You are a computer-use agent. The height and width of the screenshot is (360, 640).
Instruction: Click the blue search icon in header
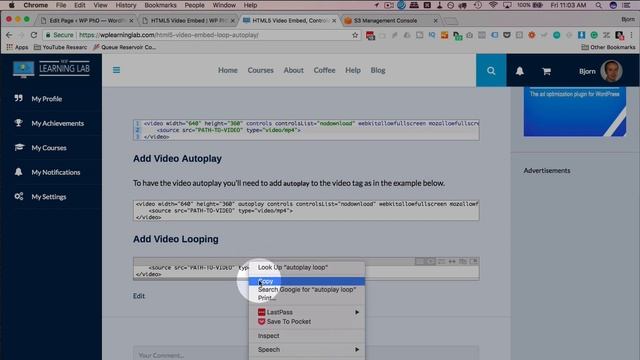tap(491, 71)
